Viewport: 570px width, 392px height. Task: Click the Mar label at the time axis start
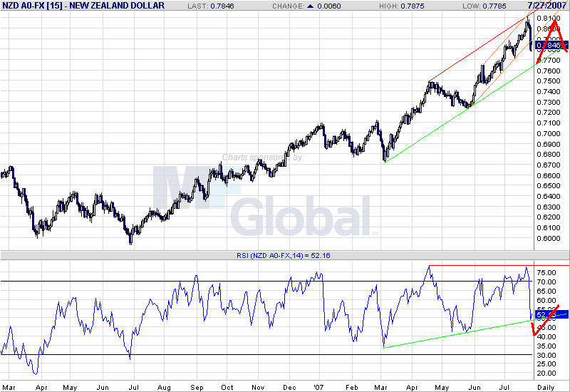click(9, 388)
